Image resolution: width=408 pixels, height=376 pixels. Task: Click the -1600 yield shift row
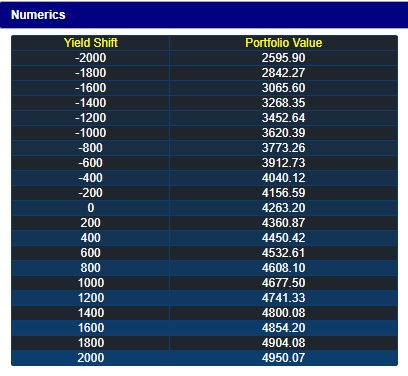point(204,88)
